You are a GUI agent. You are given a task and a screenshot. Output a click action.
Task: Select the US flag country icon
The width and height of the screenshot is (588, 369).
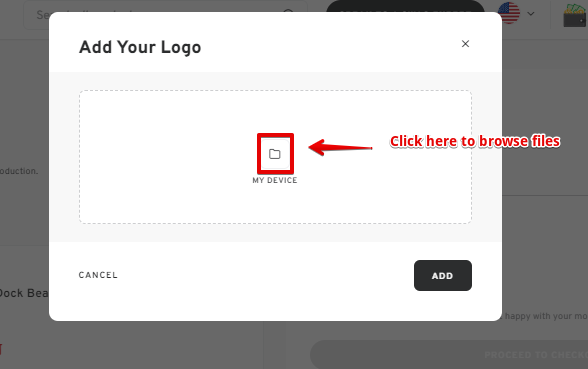pyautogui.click(x=509, y=13)
